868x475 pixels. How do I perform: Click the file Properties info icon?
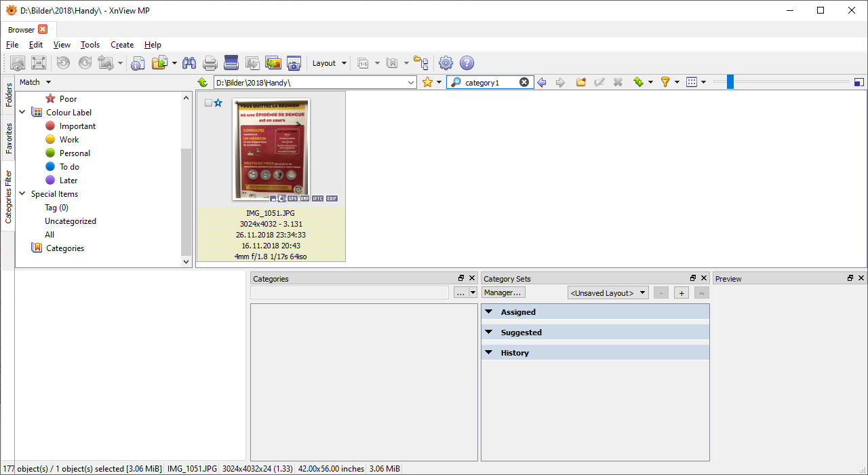pyautogui.click(x=138, y=63)
